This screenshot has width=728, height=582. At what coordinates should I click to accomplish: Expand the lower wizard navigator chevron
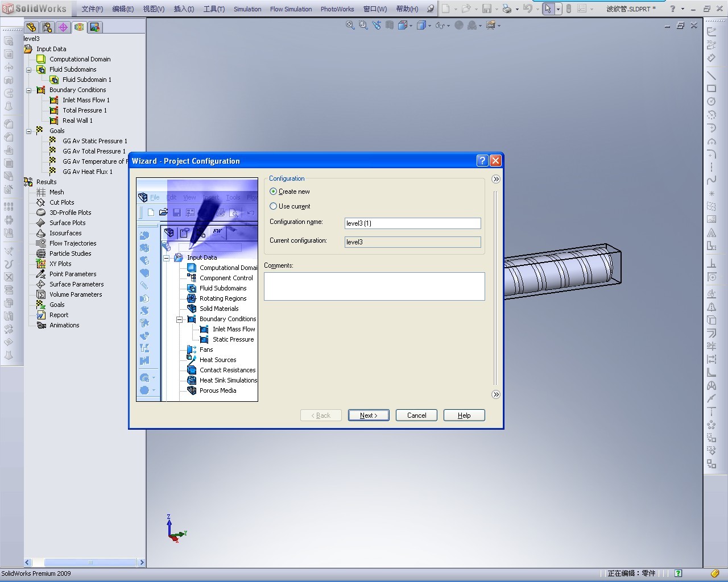pyautogui.click(x=496, y=394)
